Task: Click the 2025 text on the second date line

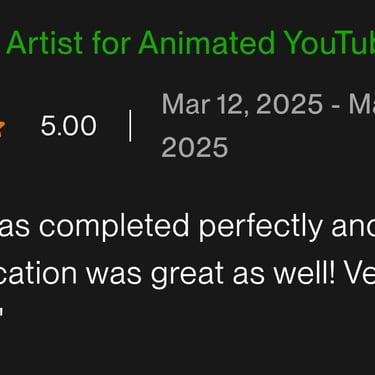Action: click(195, 147)
